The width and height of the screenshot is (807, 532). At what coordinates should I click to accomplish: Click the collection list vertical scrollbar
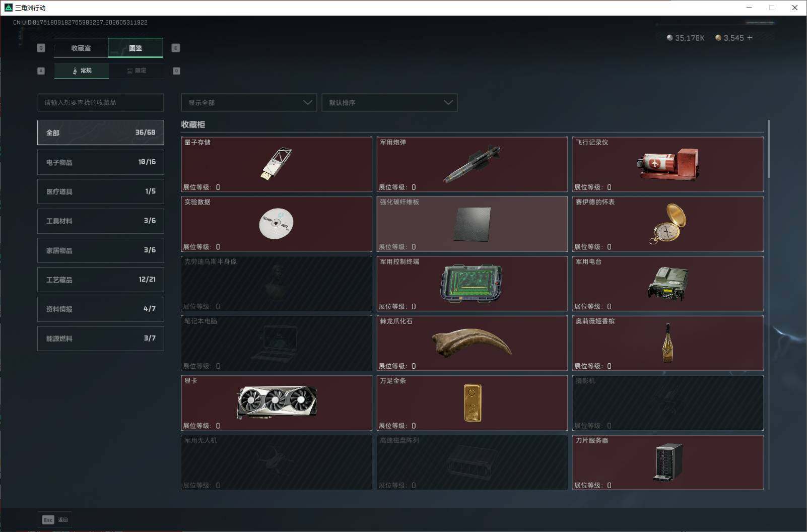(769, 149)
